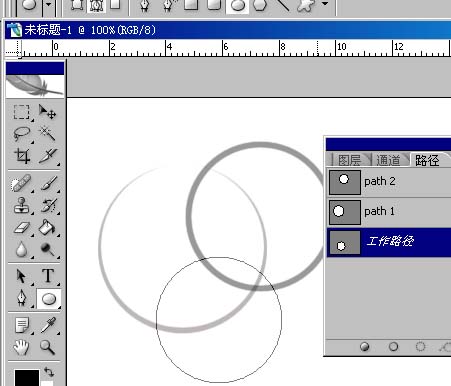This screenshot has width=451, height=386.
Task: Fill path with foreground color button
Action: click(x=365, y=347)
